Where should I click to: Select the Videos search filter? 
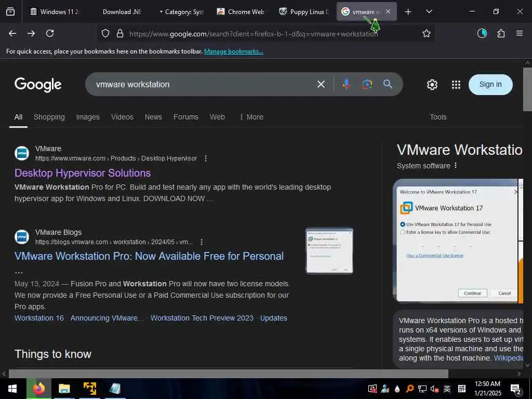pos(122,117)
